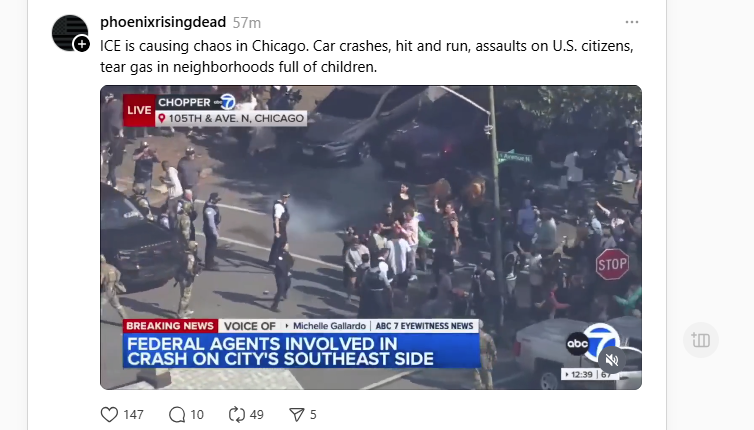The height and width of the screenshot is (430, 754).
Task: Open the three-dot more options menu
Action: coord(632,22)
